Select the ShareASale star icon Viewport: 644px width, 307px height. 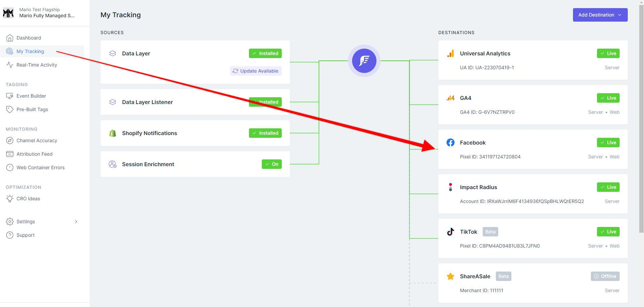pos(450,276)
